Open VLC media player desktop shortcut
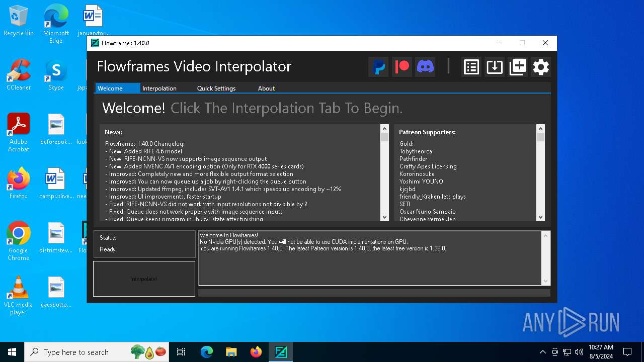Viewport: 644px width, 362px height. (19, 296)
